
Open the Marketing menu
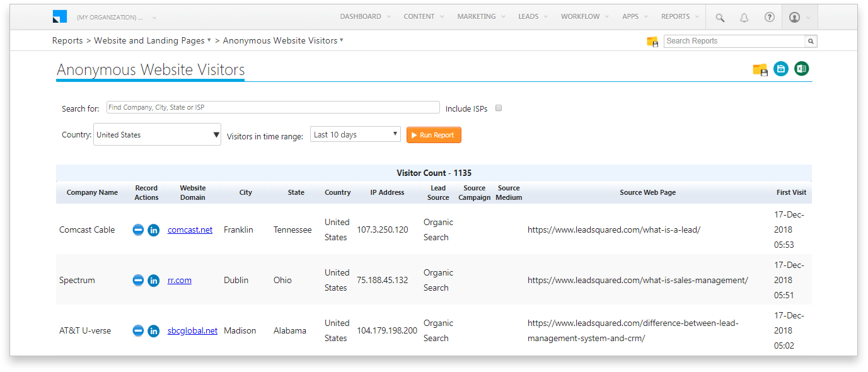[480, 17]
